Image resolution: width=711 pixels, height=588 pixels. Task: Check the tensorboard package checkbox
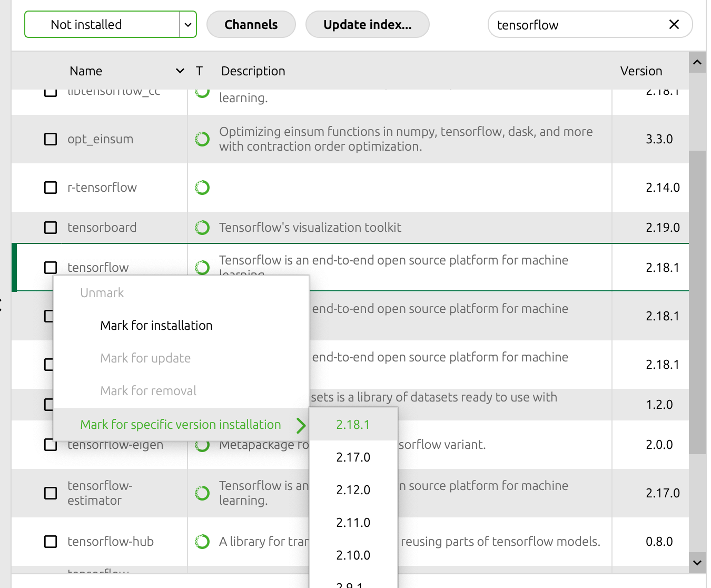click(x=51, y=228)
